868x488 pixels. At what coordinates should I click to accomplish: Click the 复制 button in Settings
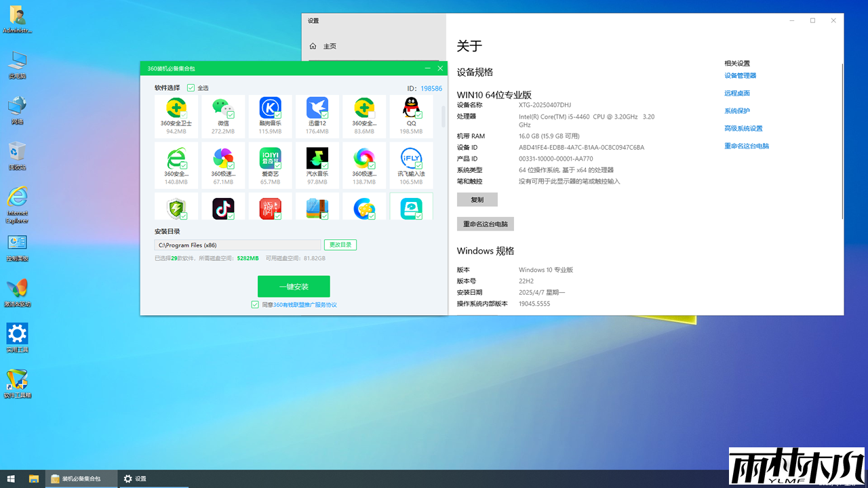coord(477,200)
